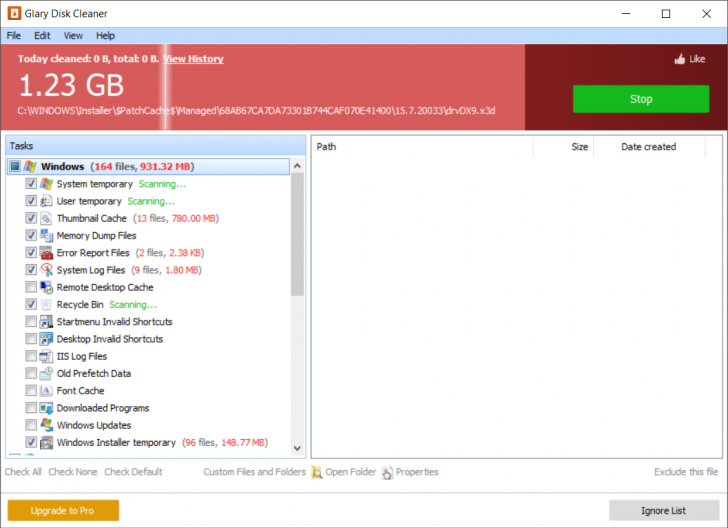Click the Thumbnail Cache icon
728x528 pixels.
[46, 218]
